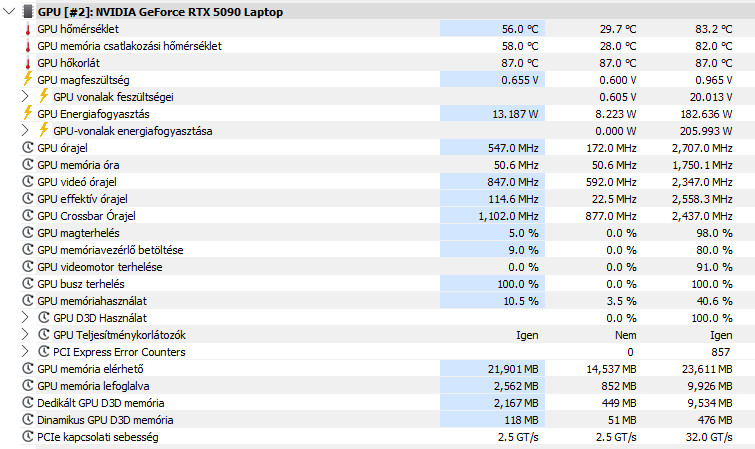Viewport: 755px width, 449px height.
Task: Click the 13.187 W power value
Action: [x=515, y=114]
